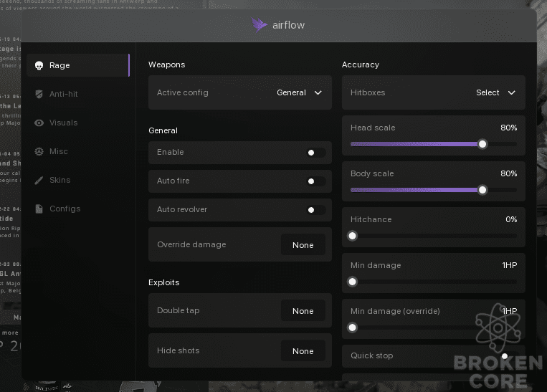
Task: Open the Active config General dropdown
Action: (x=299, y=92)
